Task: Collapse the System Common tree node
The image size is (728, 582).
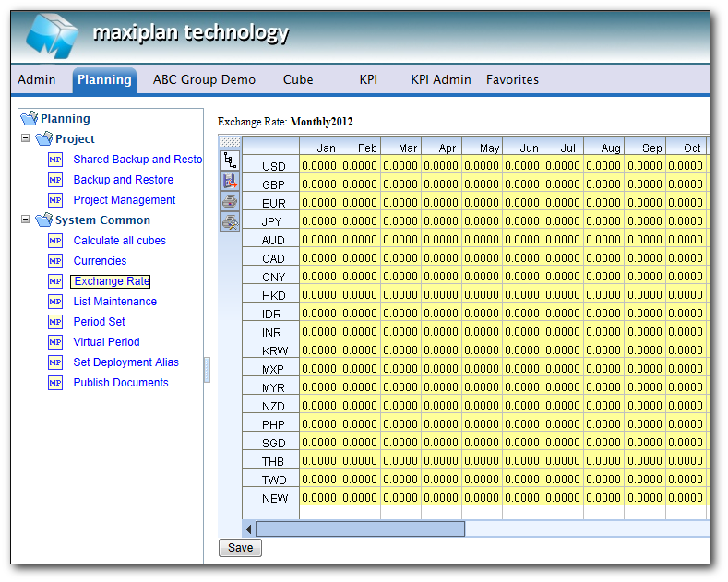Action: [x=26, y=220]
